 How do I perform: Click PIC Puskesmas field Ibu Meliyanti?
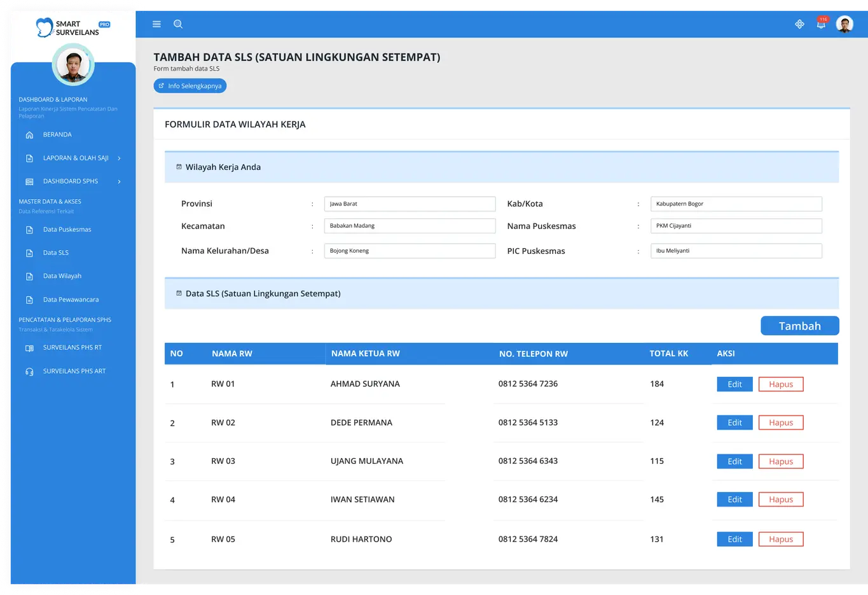click(736, 251)
